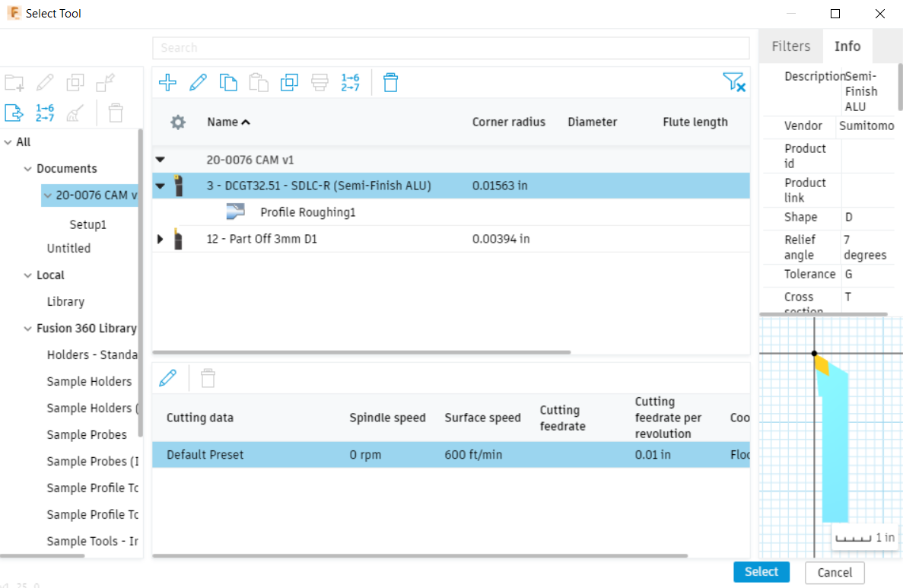Edit the selected tool using the pencil icon
The height and width of the screenshot is (588, 903).
point(198,82)
